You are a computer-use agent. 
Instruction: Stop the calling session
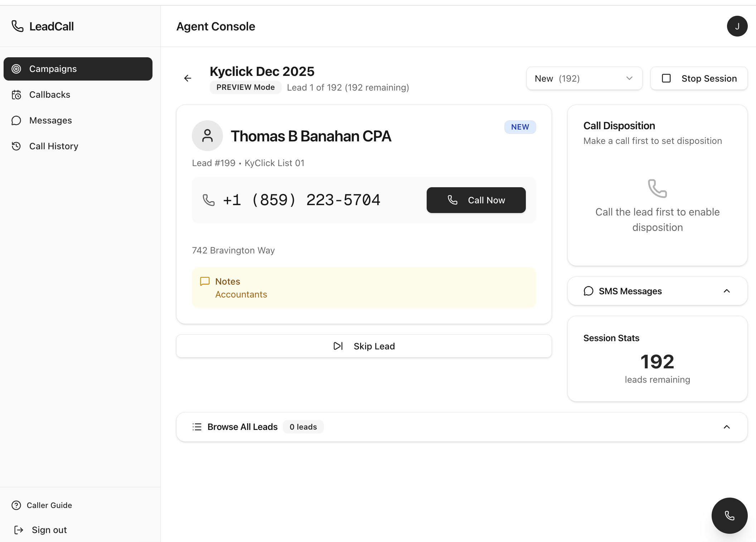[699, 78]
